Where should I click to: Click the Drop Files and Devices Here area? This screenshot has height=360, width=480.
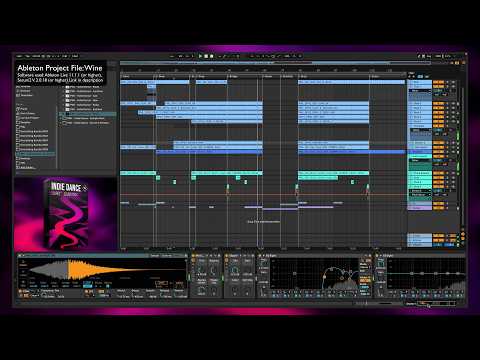[x=263, y=221]
